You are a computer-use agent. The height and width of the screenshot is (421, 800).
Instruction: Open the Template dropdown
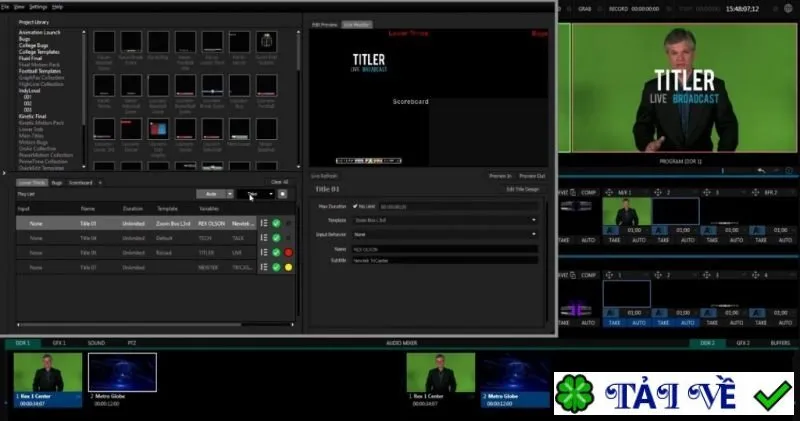(445, 220)
